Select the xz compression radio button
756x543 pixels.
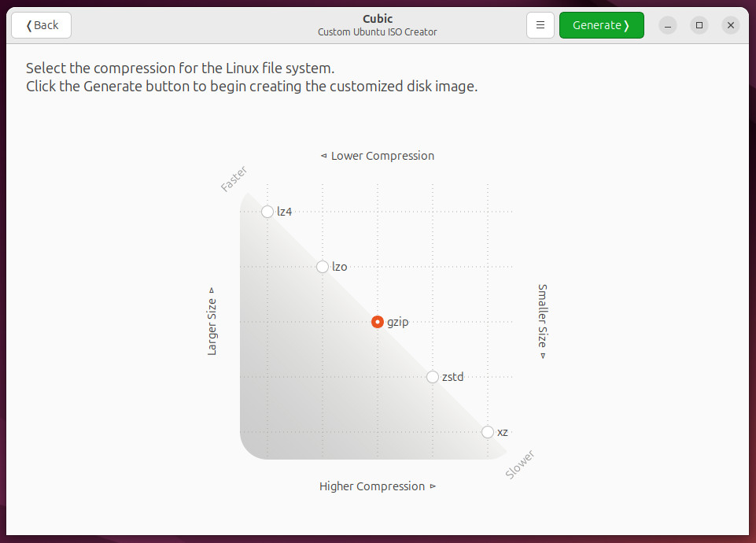click(488, 432)
